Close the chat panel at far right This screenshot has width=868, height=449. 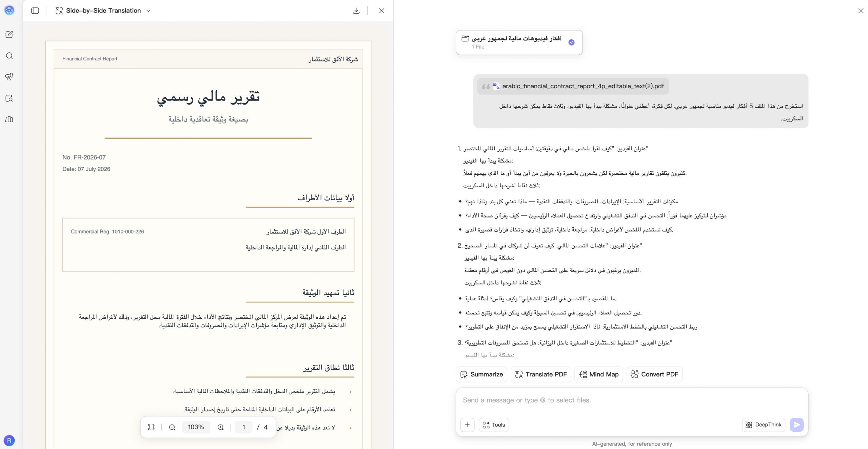[861, 11]
